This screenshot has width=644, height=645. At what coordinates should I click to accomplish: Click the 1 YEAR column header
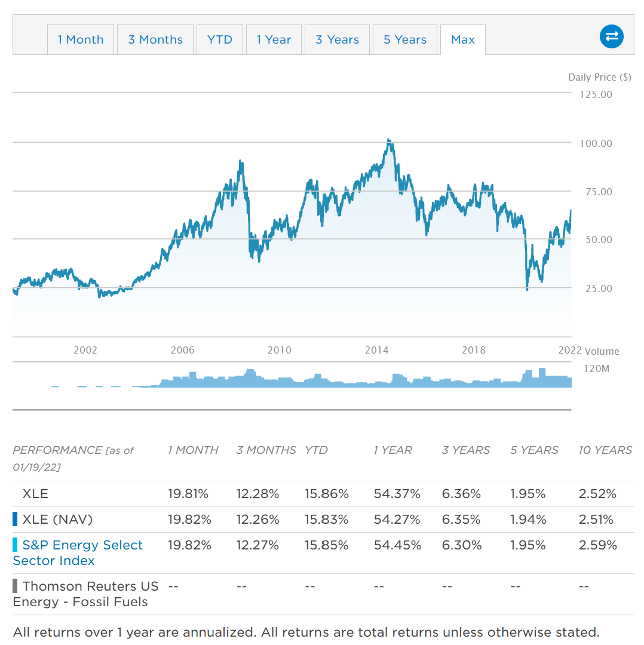point(392,450)
